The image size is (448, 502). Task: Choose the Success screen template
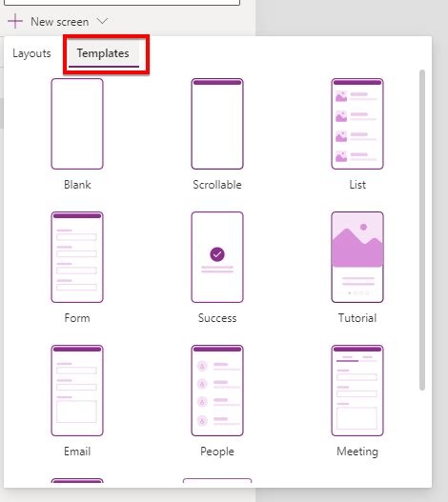pos(217,257)
